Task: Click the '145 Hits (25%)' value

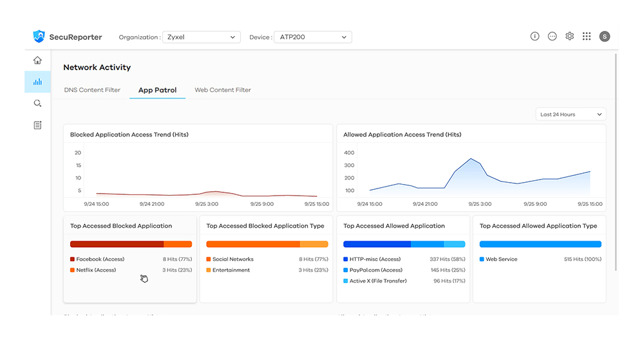Action: [448, 270]
